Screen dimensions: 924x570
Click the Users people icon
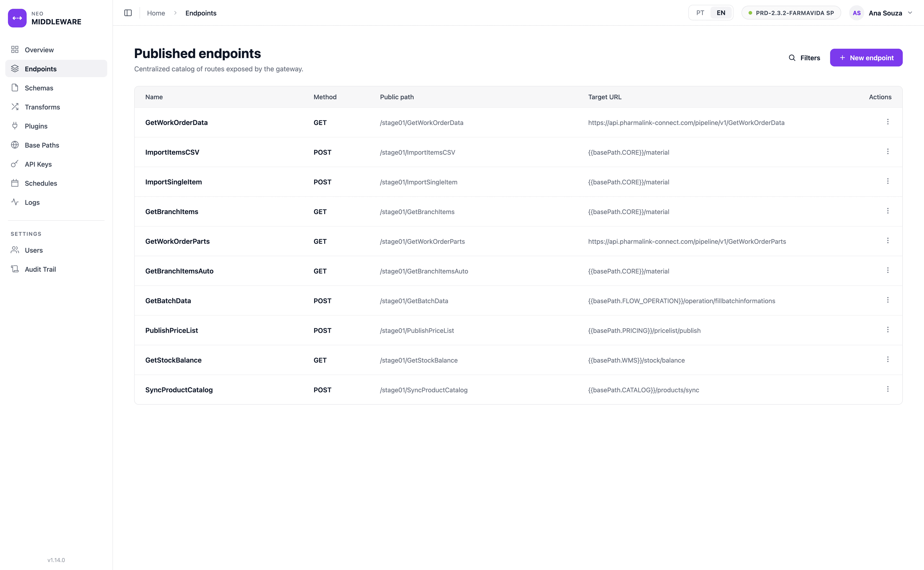tap(15, 250)
